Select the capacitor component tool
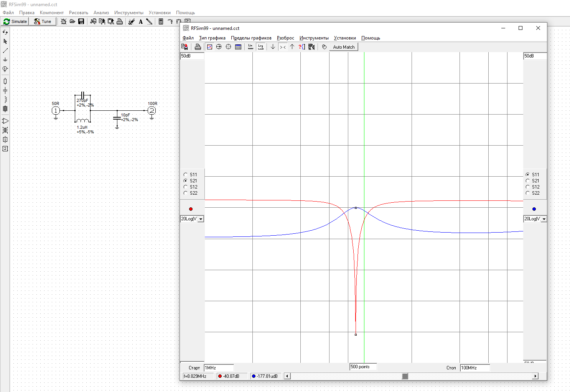 coord(5,90)
